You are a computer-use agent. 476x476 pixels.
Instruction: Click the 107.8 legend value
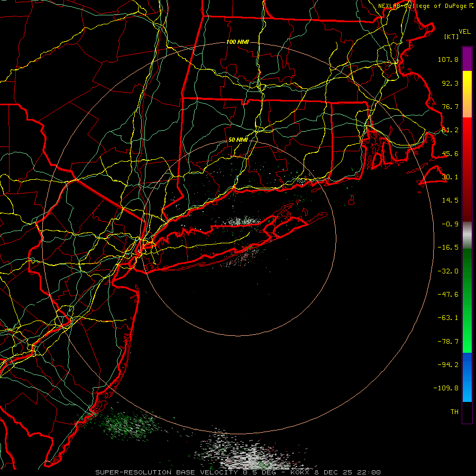(448, 59)
